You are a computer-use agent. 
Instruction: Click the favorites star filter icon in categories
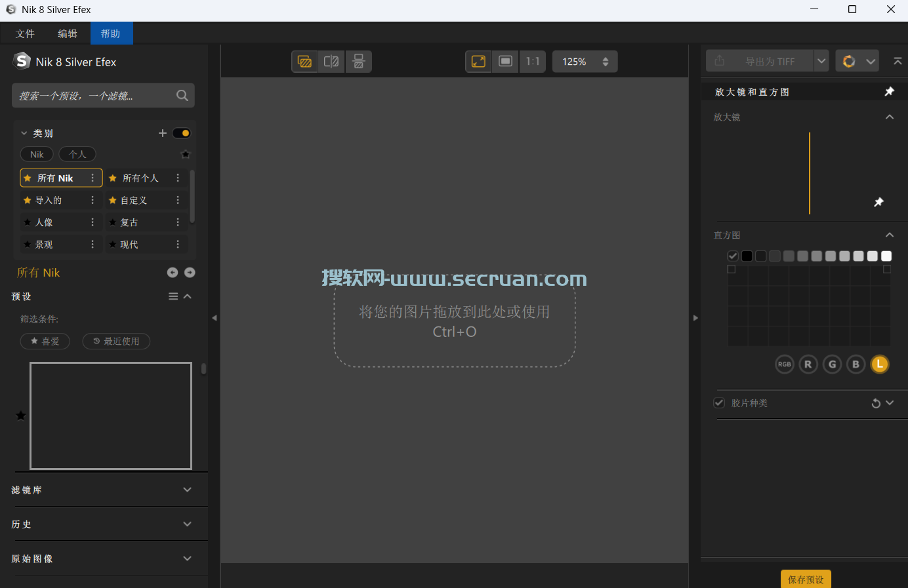click(x=186, y=155)
